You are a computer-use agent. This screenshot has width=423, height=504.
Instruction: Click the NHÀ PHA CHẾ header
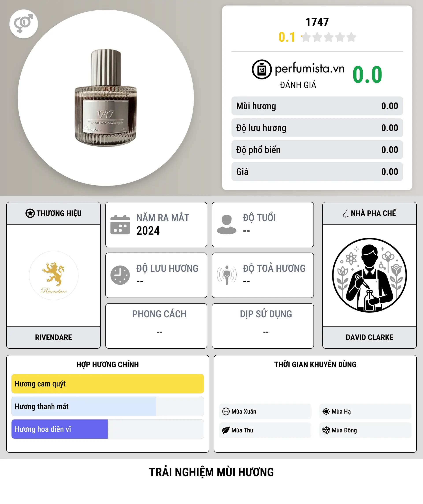pyautogui.click(x=369, y=213)
